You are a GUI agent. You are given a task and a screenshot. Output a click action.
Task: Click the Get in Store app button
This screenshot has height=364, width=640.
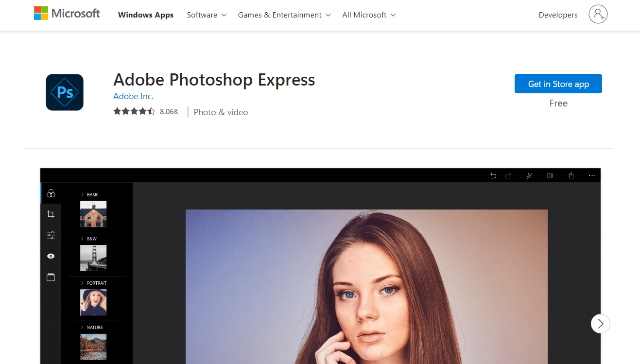[558, 84]
